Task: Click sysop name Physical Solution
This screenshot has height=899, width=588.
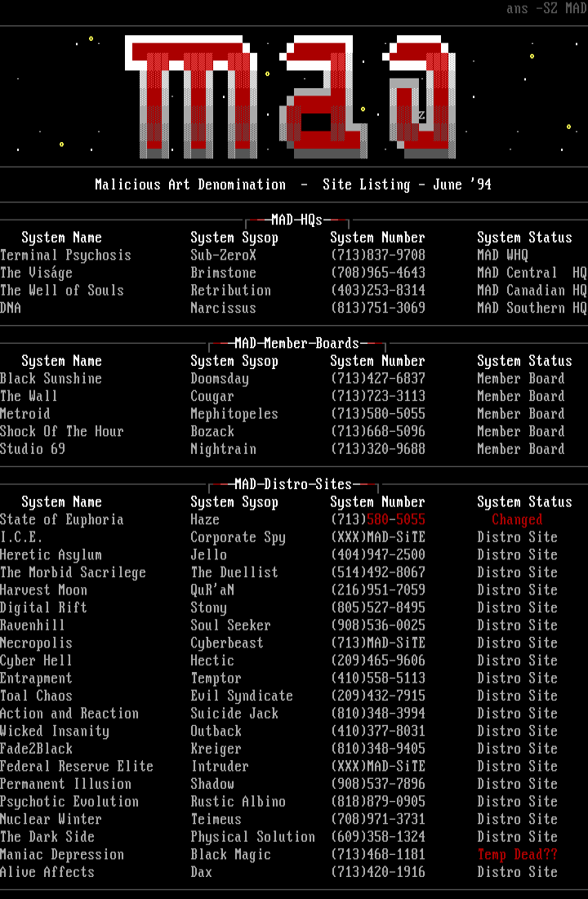Action: coord(252,837)
